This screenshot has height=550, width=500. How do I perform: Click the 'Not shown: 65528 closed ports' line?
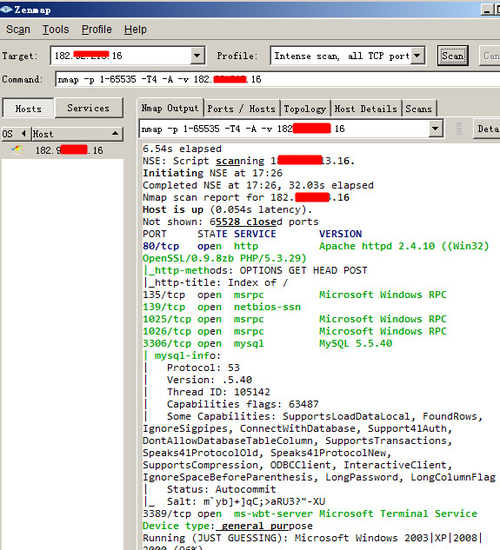pyautogui.click(x=231, y=222)
